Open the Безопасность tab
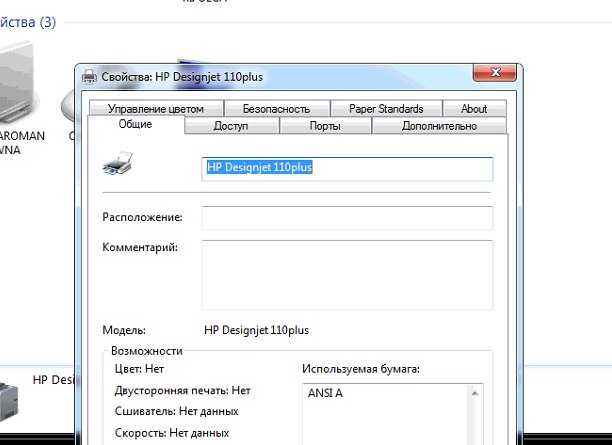Image resolution: width=612 pixels, height=445 pixels. (275, 109)
